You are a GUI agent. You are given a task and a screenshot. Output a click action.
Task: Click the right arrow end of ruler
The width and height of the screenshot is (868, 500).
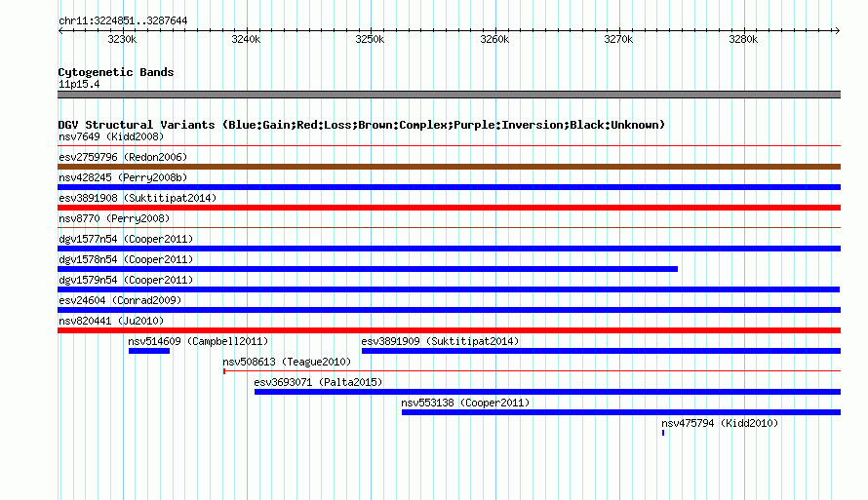(838, 30)
